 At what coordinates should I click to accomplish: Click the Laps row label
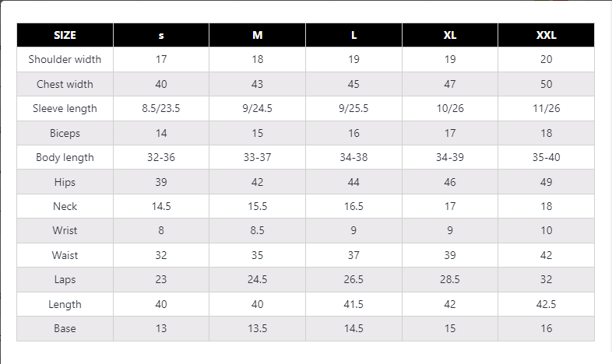click(65, 279)
